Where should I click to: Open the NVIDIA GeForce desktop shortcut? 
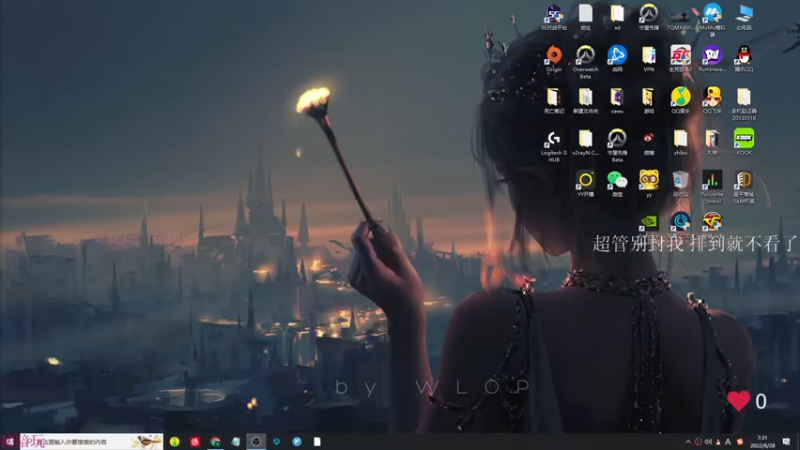(648, 222)
